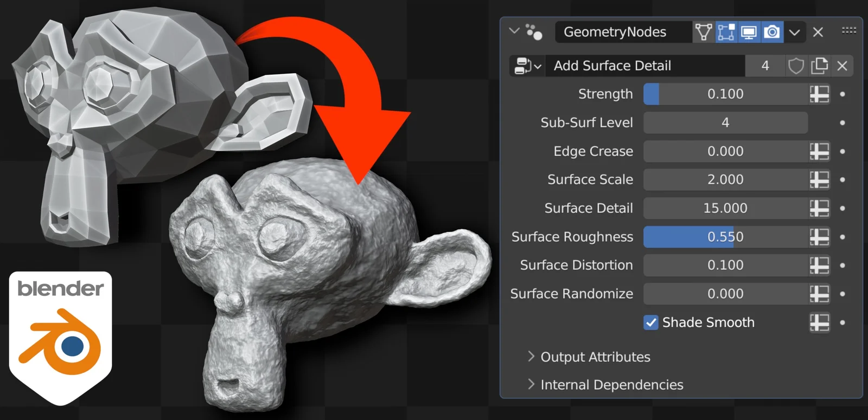
Task: Toggle attribute input for Surface Scale
Action: [819, 180]
